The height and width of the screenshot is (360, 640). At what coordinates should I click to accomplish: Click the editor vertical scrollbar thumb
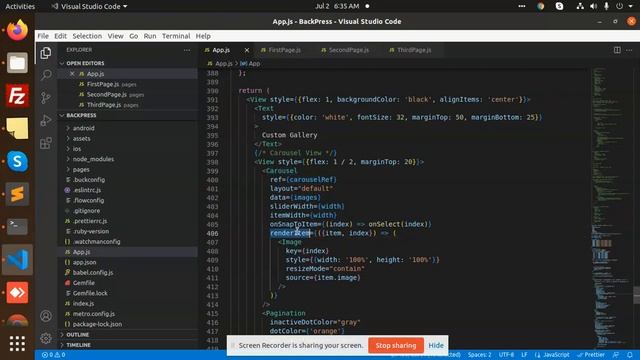pos(636,295)
